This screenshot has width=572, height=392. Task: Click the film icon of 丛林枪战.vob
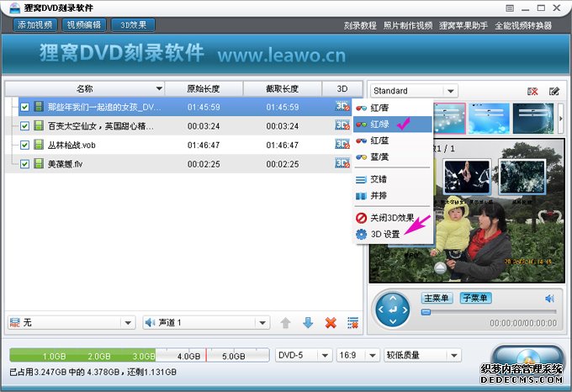(39, 145)
